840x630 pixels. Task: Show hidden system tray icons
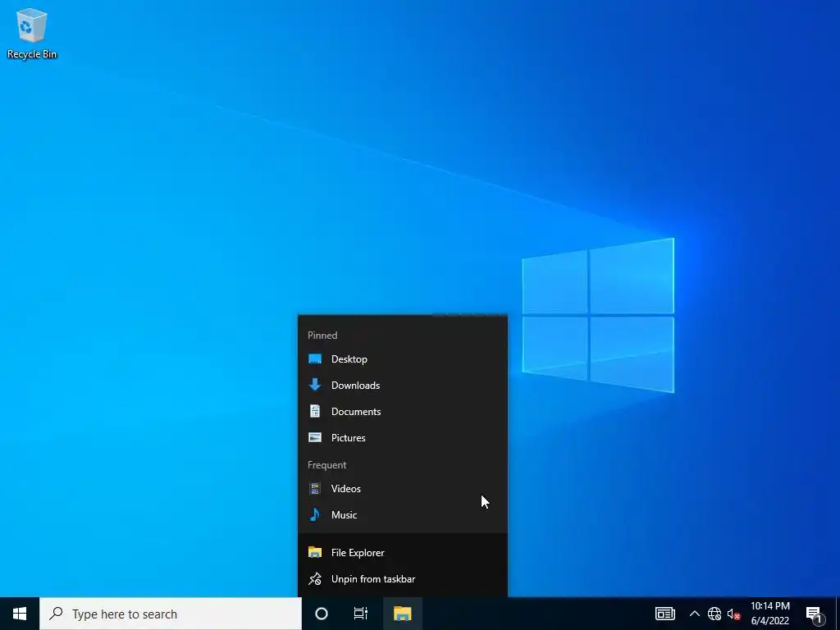[694, 614]
